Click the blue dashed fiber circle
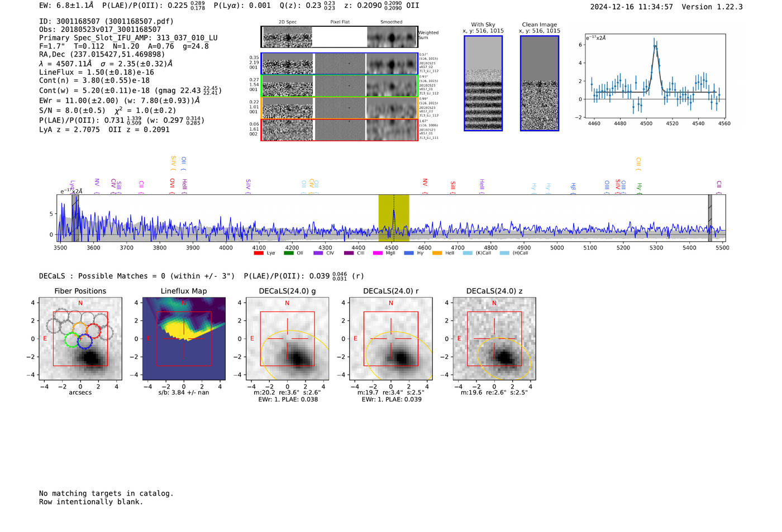Screen dimensions: 782x532 click(85, 341)
